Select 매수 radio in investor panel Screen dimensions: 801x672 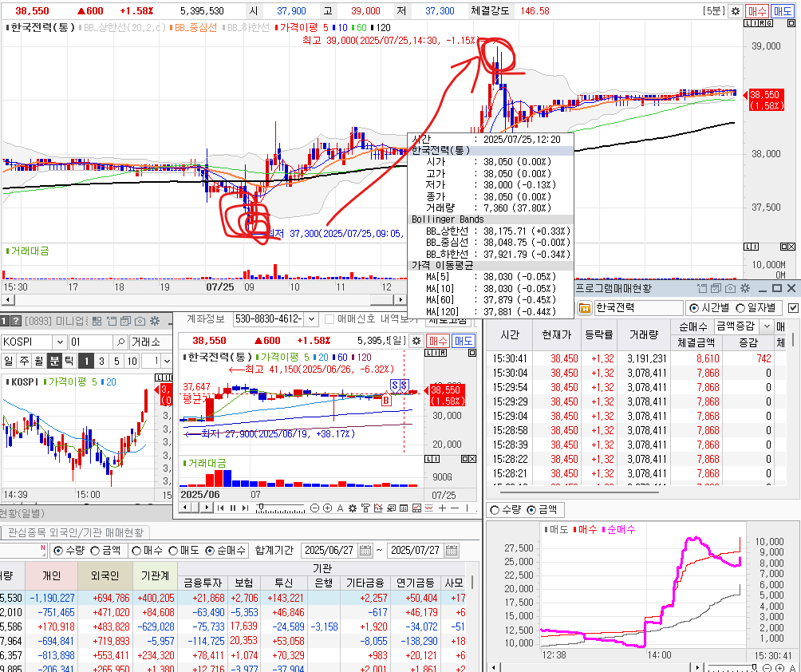click(136, 551)
